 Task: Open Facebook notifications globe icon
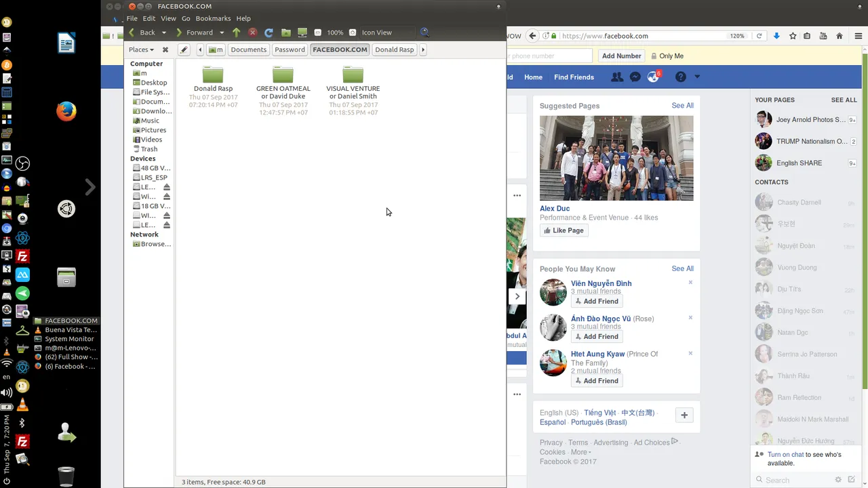pyautogui.click(x=654, y=77)
